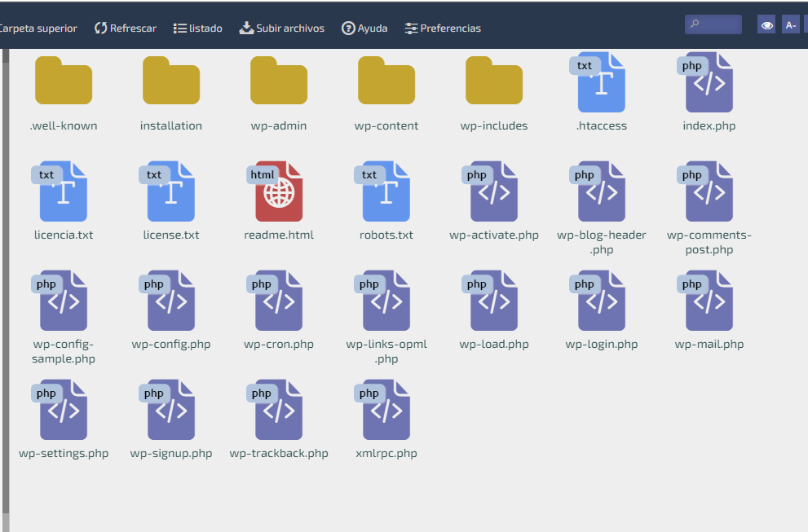This screenshot has height=532, width=808.
Task: Click the wp-admin folder name label
Action: point(279,125)
